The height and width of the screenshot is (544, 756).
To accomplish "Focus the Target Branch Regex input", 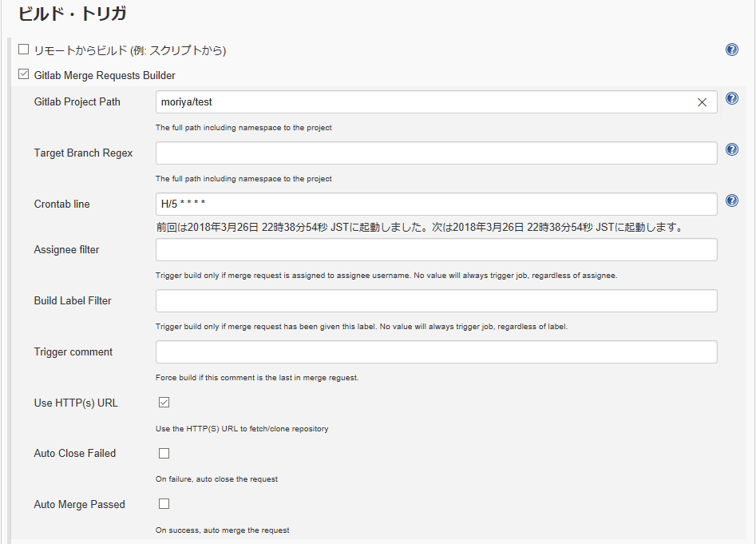I will click(437, 153).
